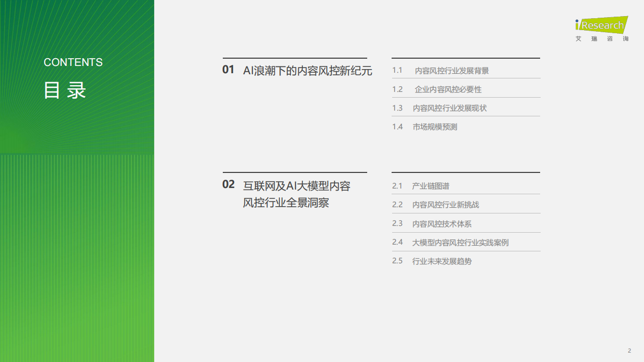
Task: Click the iResearch logo
Action: point(601,25)
